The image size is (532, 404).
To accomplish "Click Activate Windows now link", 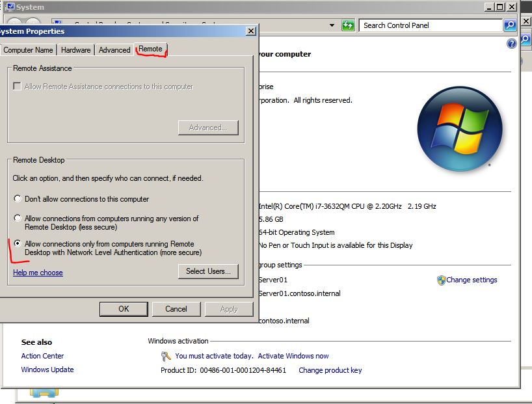I will (x=293, y=356).
